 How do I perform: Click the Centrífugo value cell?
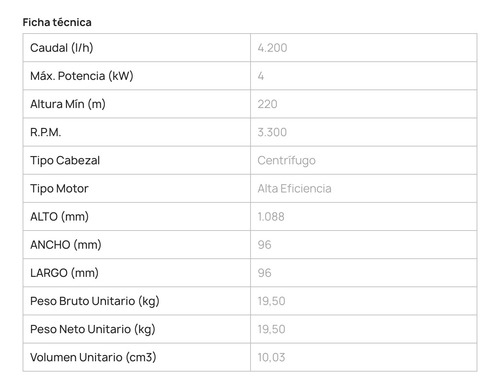pyautogui.click(x=364, y=160)
